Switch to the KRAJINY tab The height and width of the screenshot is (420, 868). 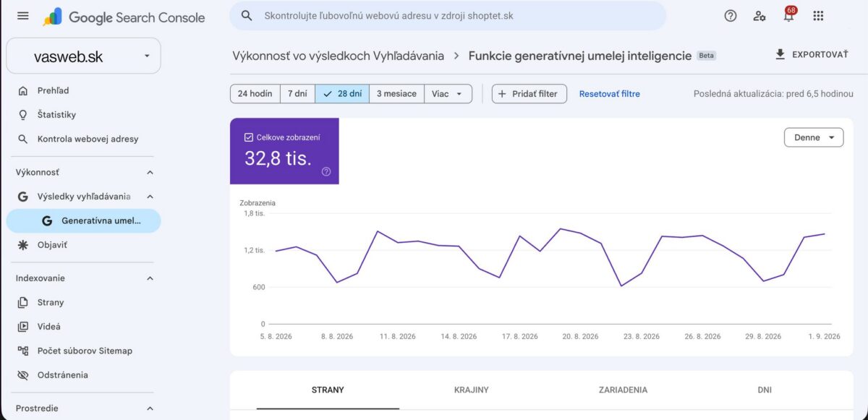tap(472, 390)
